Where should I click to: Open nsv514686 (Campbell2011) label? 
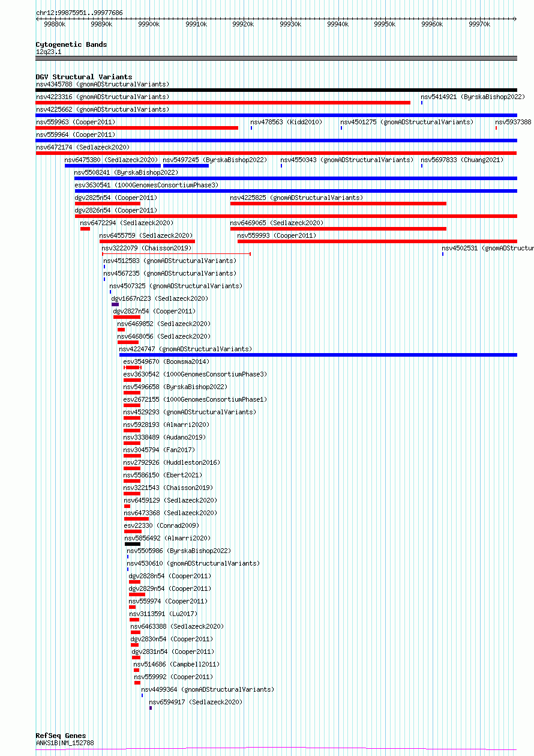[176, 664]
